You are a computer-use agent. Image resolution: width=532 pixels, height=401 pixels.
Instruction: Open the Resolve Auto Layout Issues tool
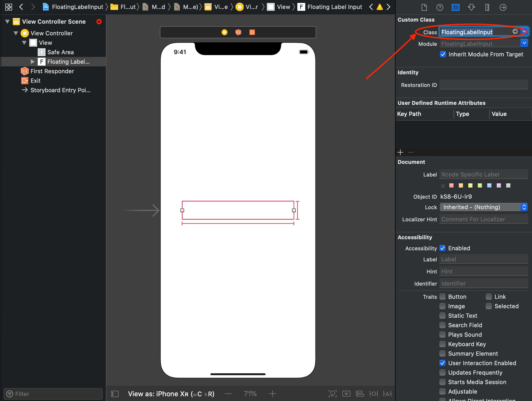click(x=387, y=394)
